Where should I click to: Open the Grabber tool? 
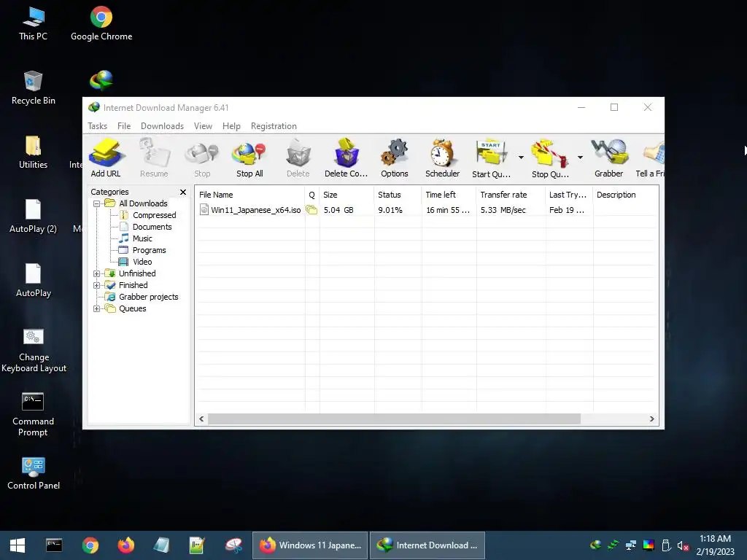[x=609, y=157]
